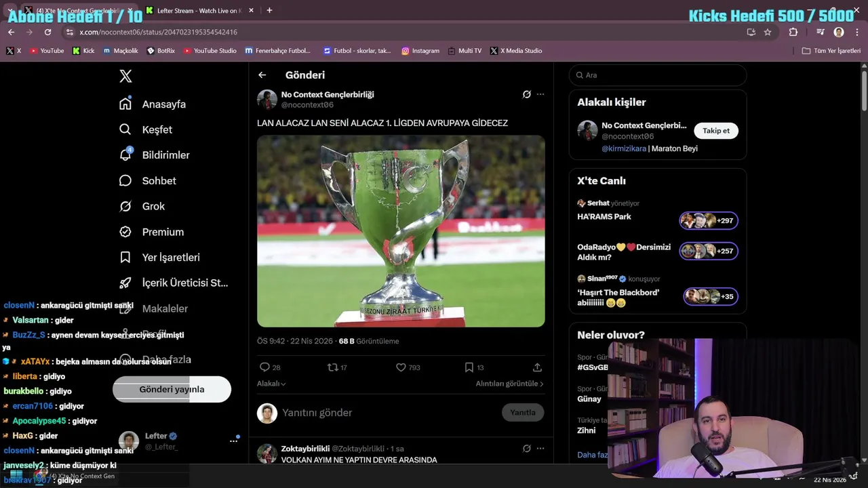Open Lefter account menu dots

[x=233, y=441]
